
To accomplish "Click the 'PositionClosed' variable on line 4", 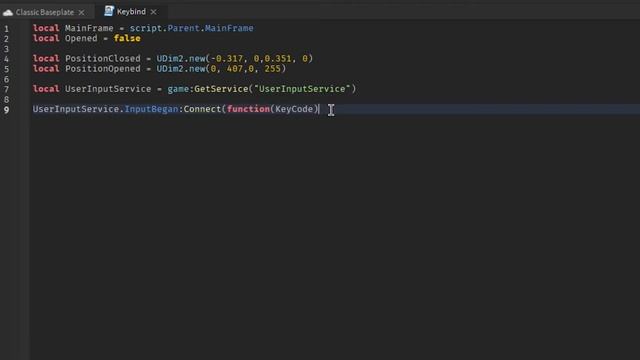I will (102, 58).
